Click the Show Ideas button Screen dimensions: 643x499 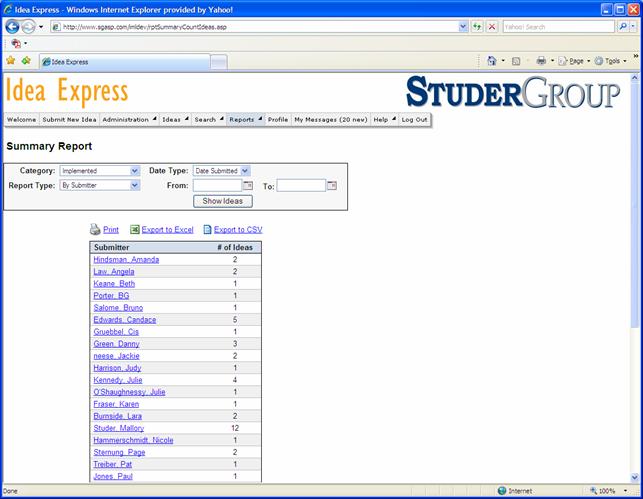(223, 201)
